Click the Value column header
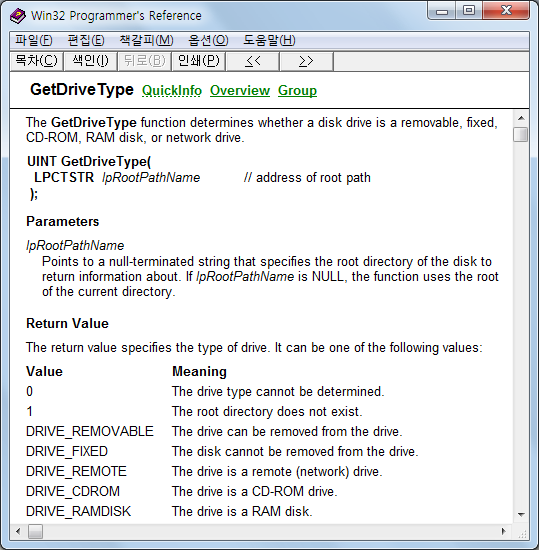The image size is (539, 550). [x=45, y=371]
